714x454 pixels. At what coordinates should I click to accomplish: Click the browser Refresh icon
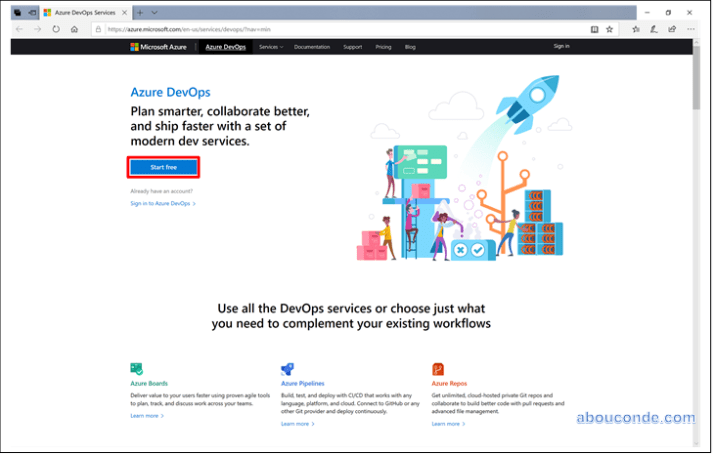pos(56,29)
